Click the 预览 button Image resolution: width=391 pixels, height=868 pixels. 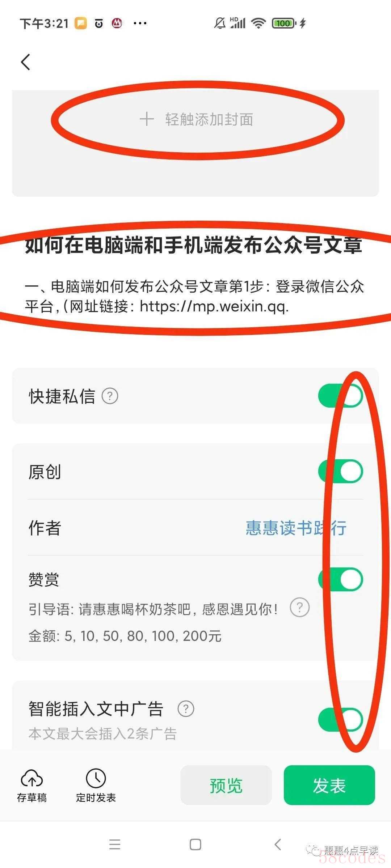(x=226, y=786)
